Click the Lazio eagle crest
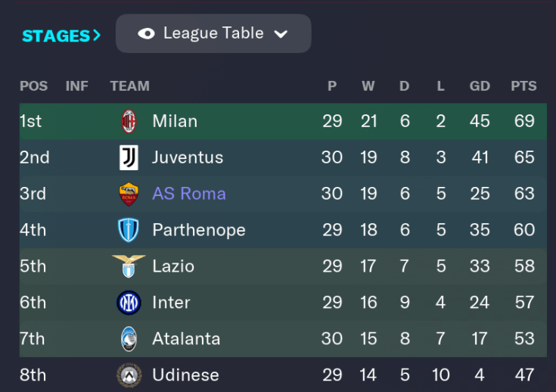Viewport: 556px width, 392px height. pos(129,266)
